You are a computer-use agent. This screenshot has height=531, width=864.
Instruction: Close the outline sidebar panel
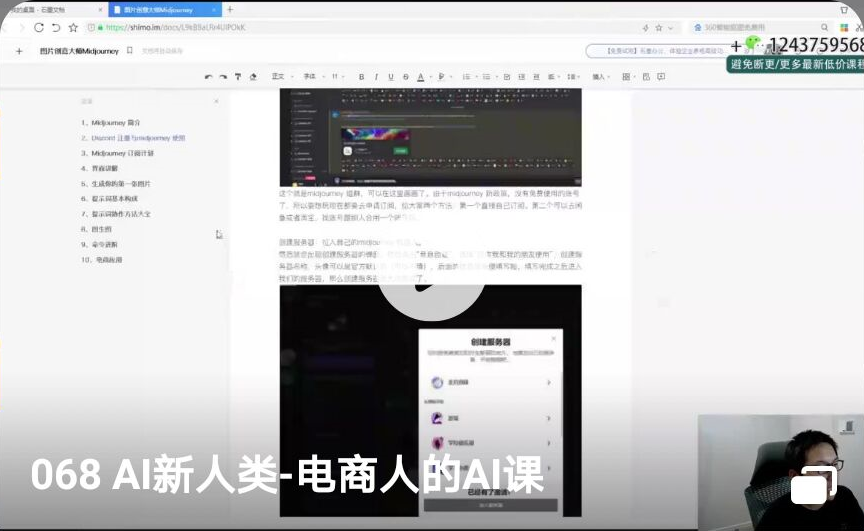(x=216, y=101)
